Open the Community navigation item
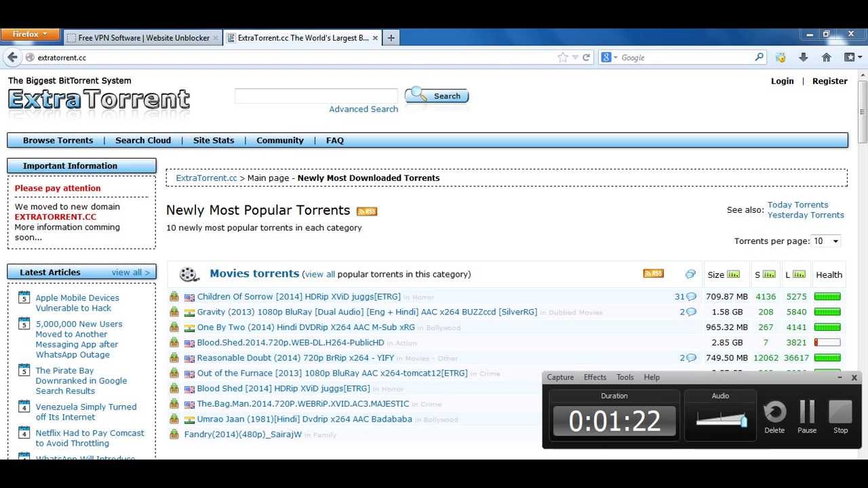868x488 pixels. click(280, 140)
